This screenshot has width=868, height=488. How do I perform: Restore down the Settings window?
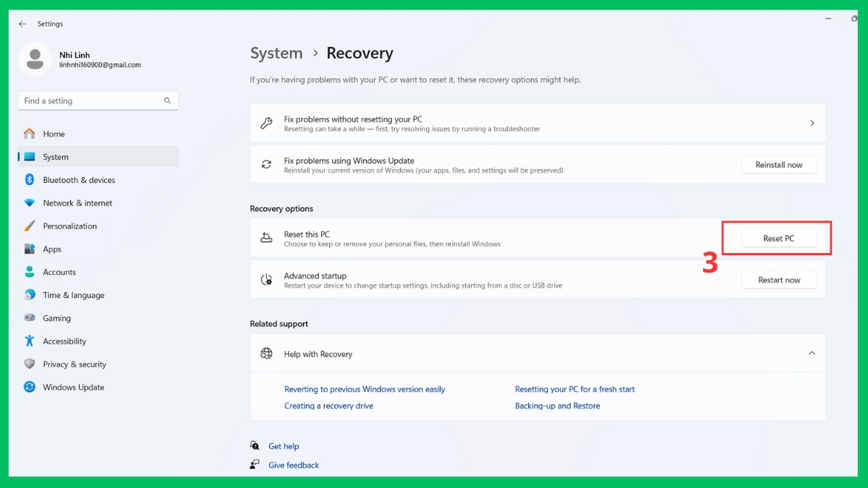pos(854,18)
